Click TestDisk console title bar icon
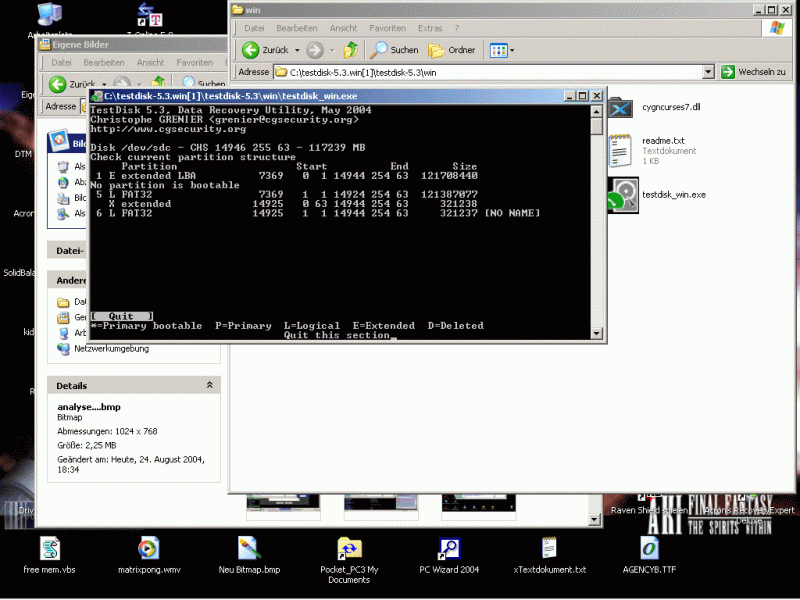800x600 pixels. click(97, 96)
